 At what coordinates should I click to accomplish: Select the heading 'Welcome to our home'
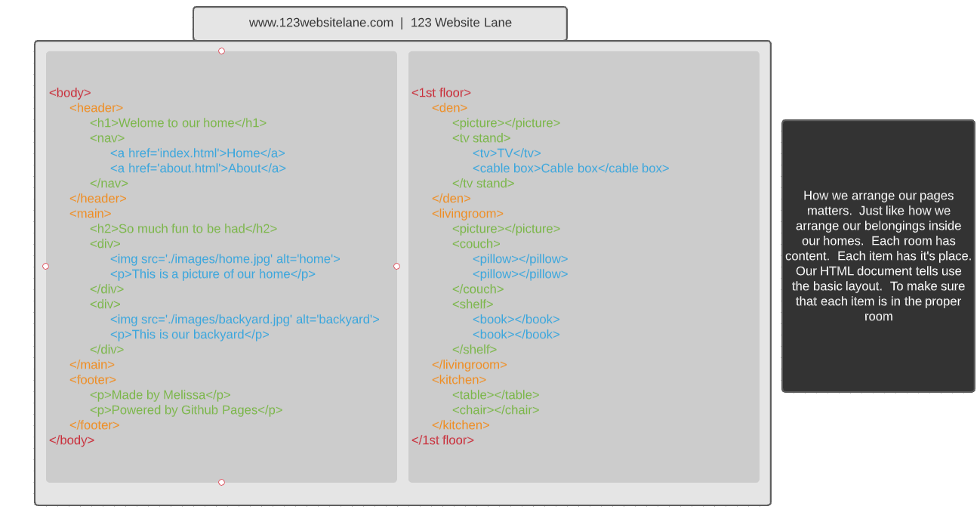click(x=177, y=122)
